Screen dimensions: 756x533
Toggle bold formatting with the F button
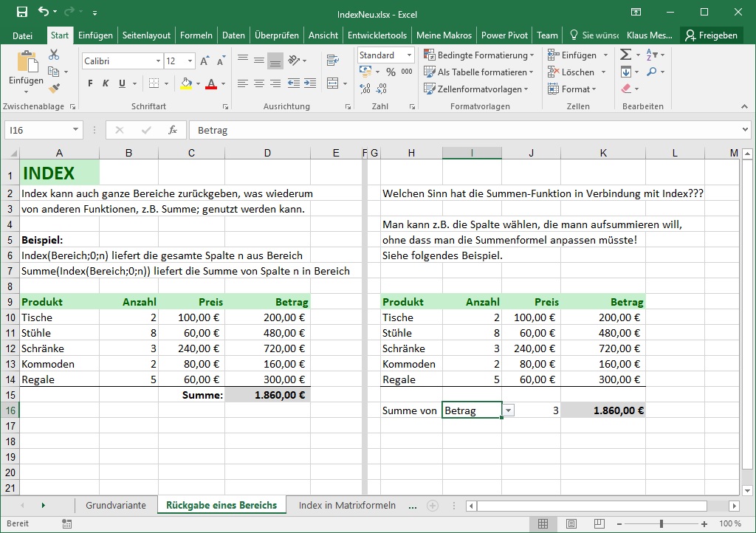pos(90,83)
